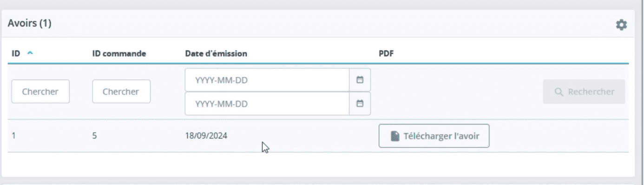The width and height of the screenshot is (644, 185).
Task: Click the Avoirs (1) panel title
Action: tap(29, 24)
